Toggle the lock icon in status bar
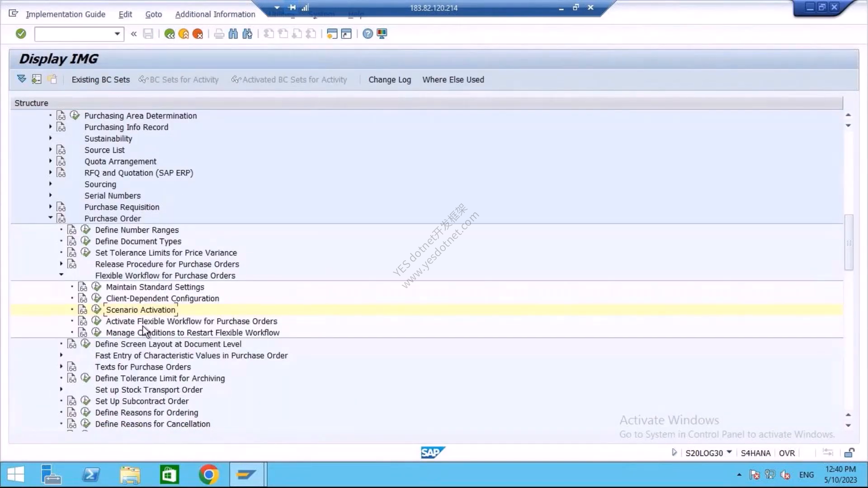The image size is (868, 488). [849, 453]
